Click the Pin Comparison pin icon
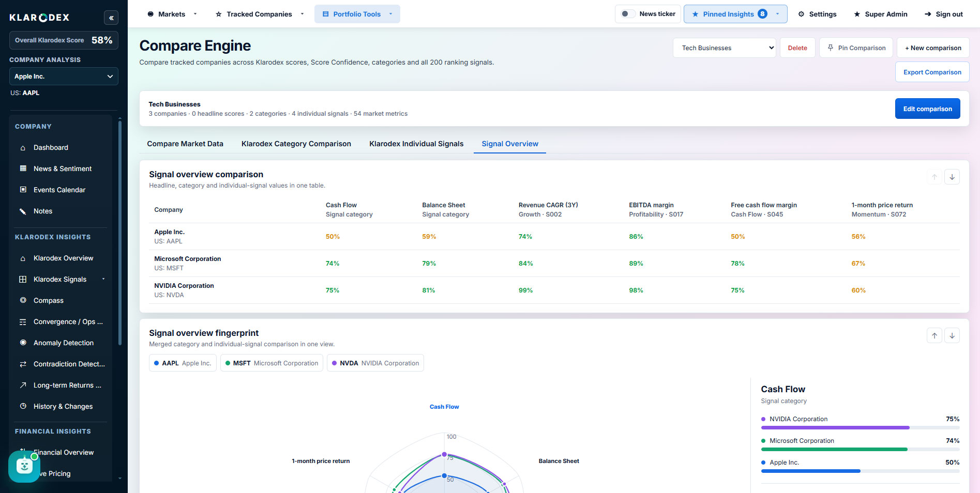This screenshot has width=980, height=493. pyautogui.click(x=831, y=48)
